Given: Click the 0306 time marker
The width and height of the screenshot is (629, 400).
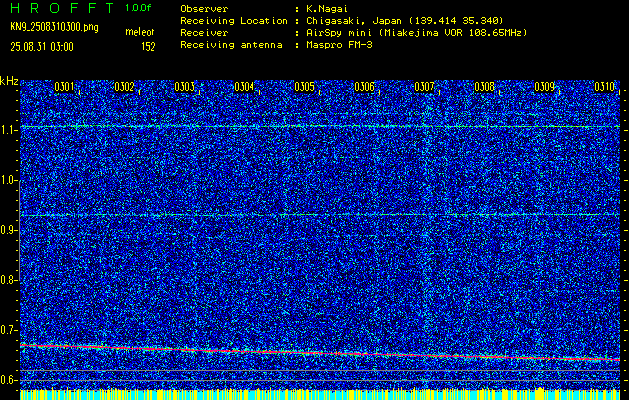Looking at the screenshot, I should tap(365, 87).
